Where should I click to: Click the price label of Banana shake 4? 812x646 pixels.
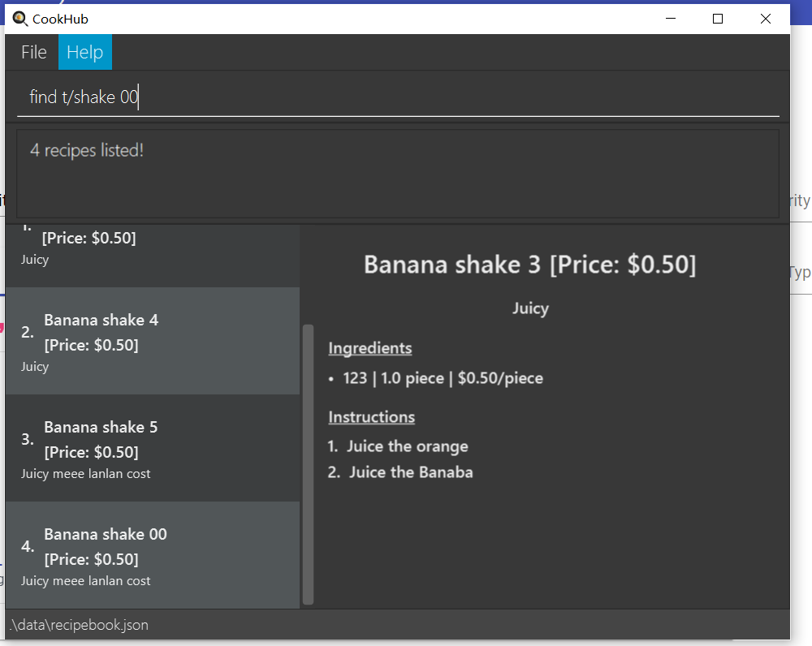(91, 345)
